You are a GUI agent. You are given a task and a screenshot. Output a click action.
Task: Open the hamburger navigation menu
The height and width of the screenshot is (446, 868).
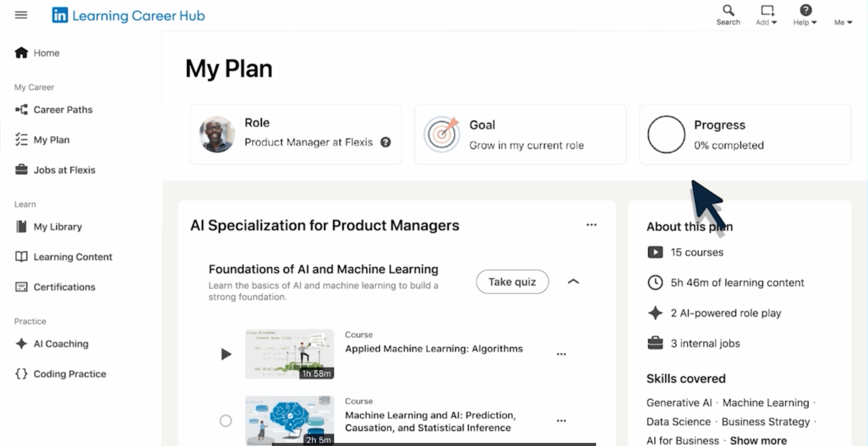[21, 15]
